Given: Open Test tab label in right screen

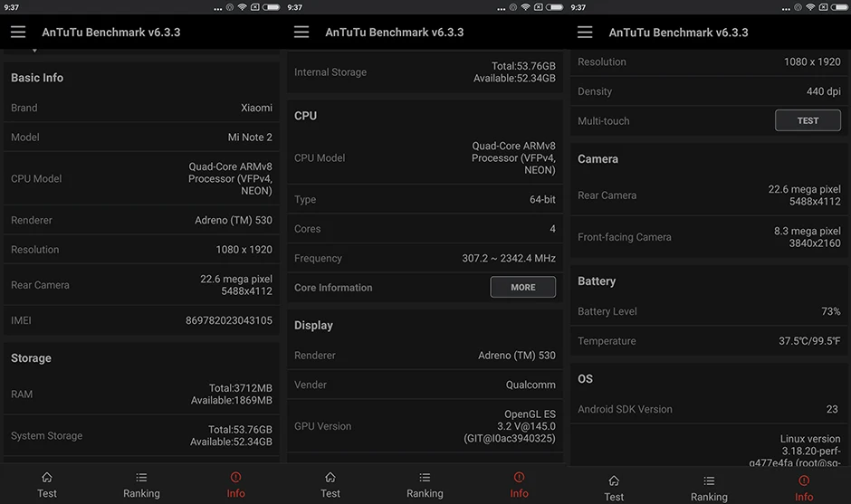Looking at the screenshot, I should pos(614,497).
